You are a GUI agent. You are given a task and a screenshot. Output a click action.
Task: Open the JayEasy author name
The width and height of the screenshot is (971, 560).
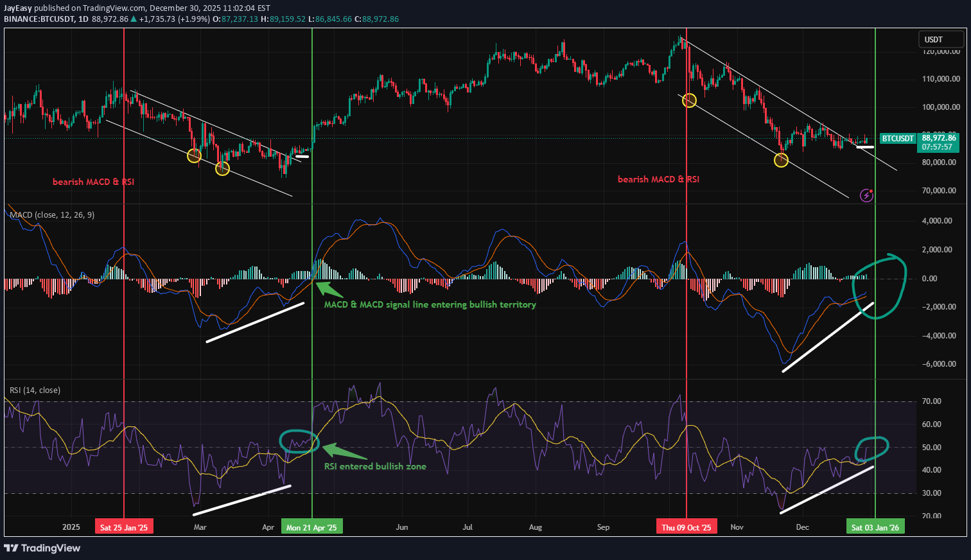tap(17, 8)
